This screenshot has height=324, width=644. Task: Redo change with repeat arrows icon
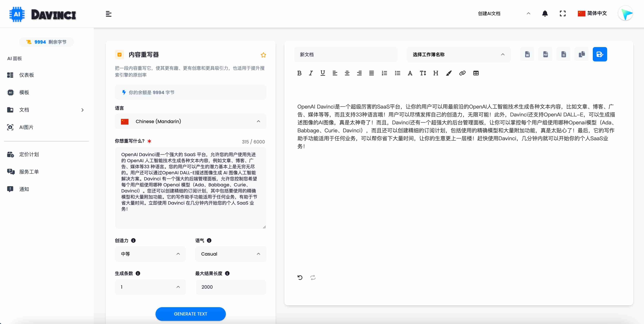pos(313,277)
